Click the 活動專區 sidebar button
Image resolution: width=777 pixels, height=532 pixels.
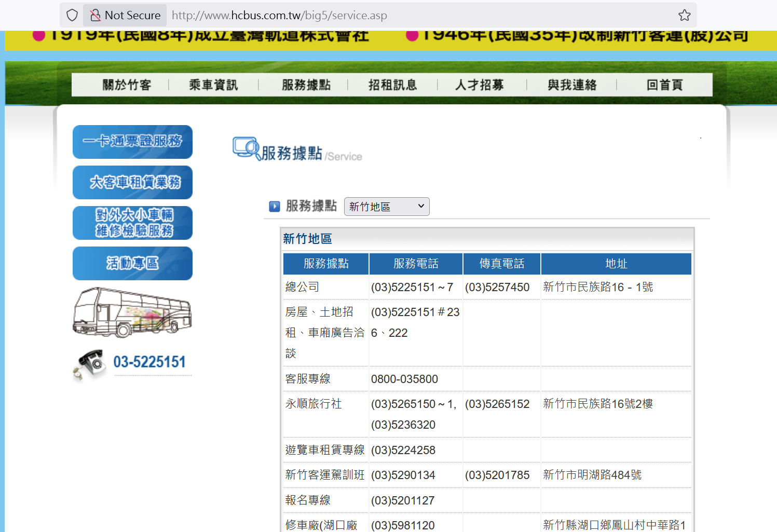[x=132, y=263]
